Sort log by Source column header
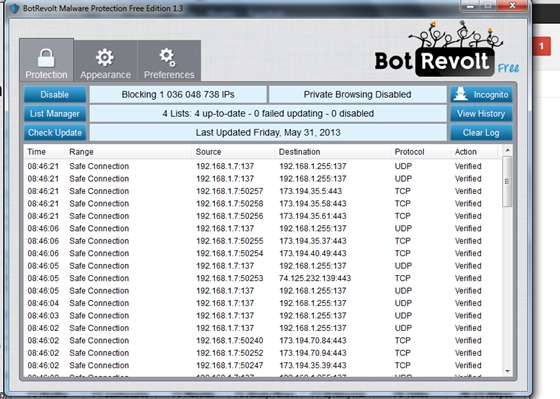The height and width of the screenshot is (399, 560). click(x=233, y=152)
